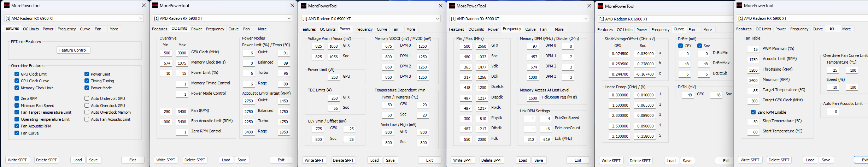Click Turbo temperature field showing 95

284,73
